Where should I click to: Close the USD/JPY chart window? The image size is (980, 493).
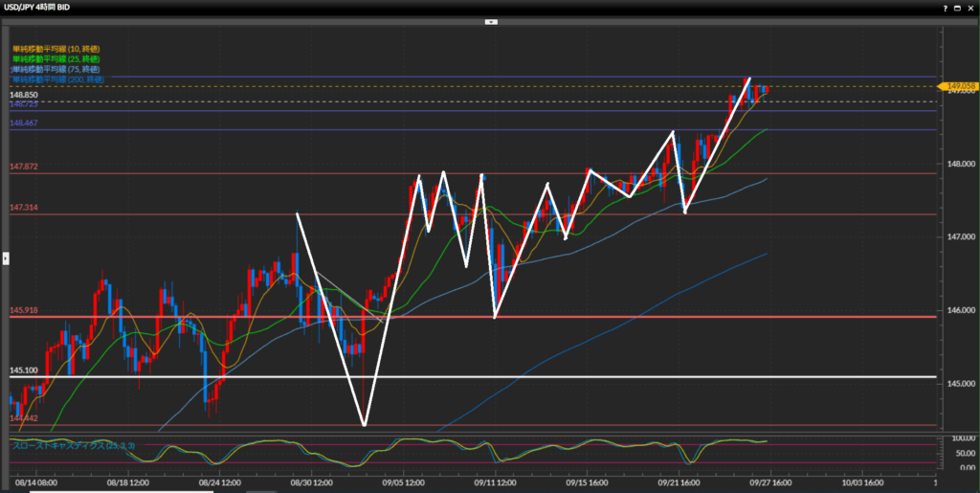[x=970, y=8]
